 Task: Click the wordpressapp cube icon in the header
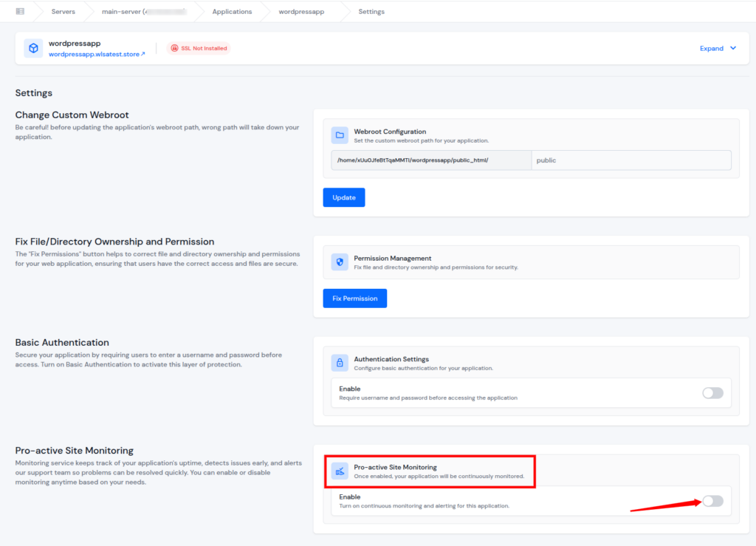[x=32, y=48]
